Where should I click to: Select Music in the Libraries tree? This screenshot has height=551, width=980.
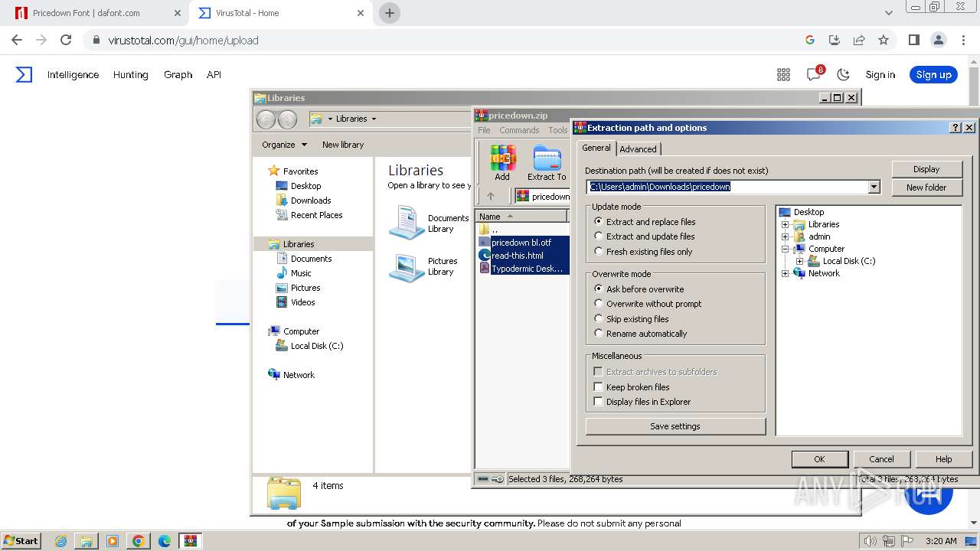(301, 273)
